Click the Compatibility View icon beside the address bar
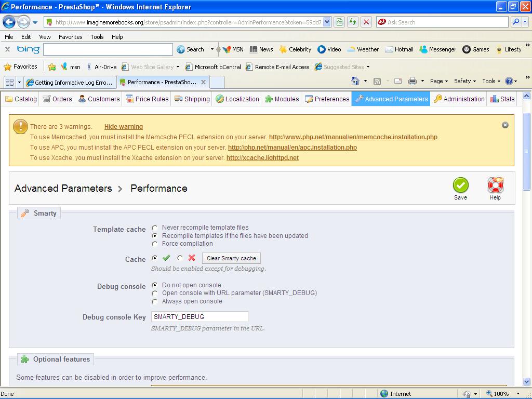The image size is (532, 399). (x=339, y=22)
